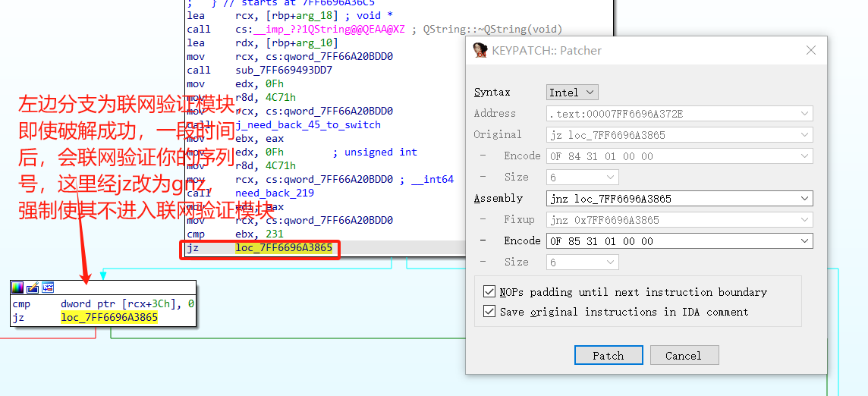
Task: Open the Syntax dropdown showing Intel
Action: click(x=572, y=93)
